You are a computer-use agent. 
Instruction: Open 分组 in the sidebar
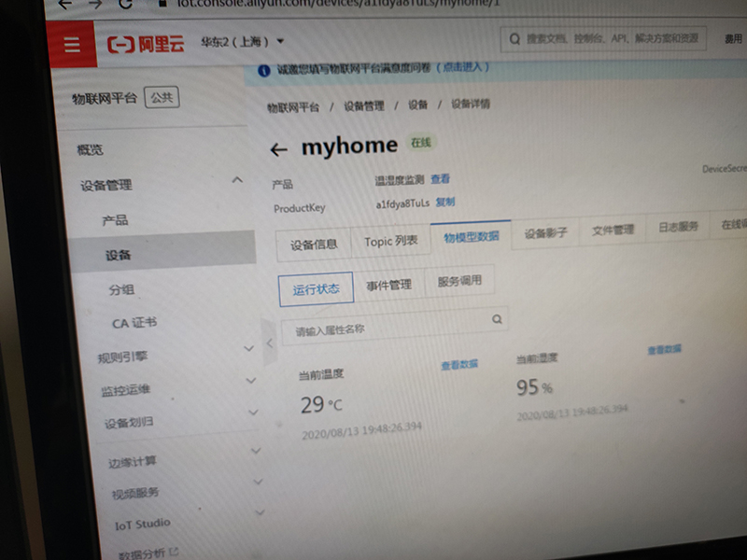click(121, 289)
